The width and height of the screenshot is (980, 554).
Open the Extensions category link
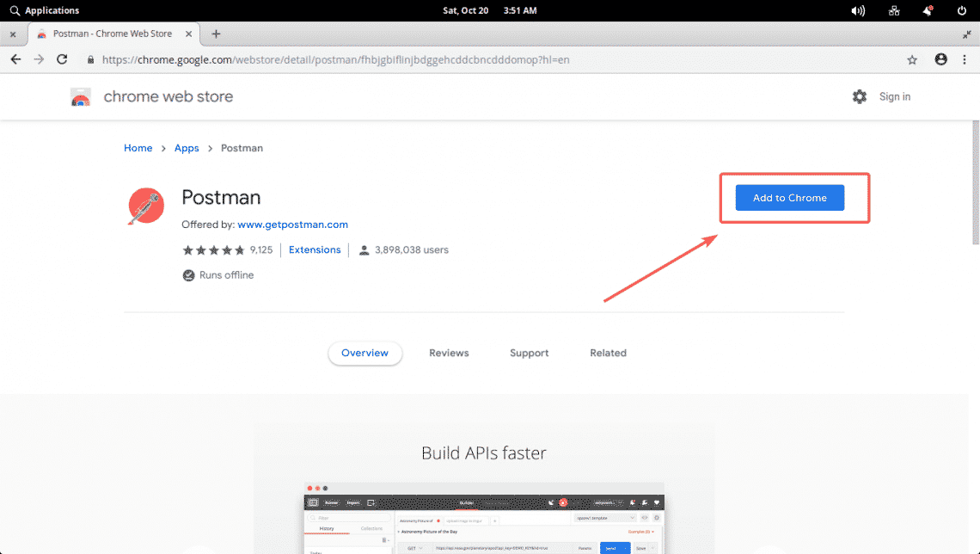tap(315, 249)
